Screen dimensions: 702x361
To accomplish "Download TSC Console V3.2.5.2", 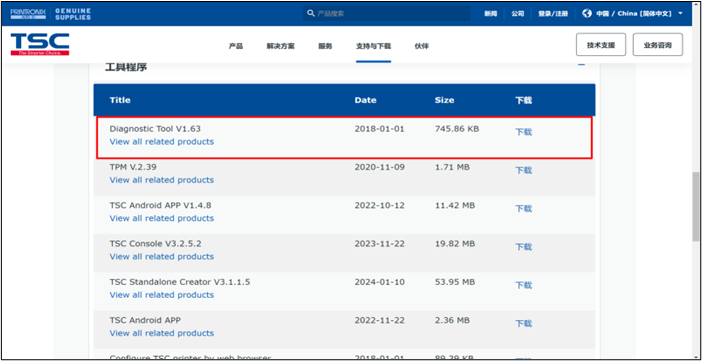I will [x=523, y=247].
